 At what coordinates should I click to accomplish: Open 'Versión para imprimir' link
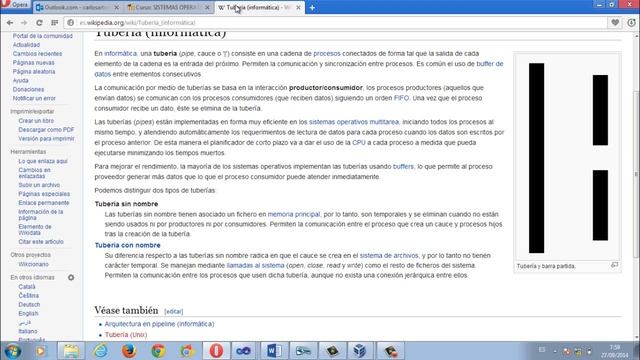pos(46,139)
